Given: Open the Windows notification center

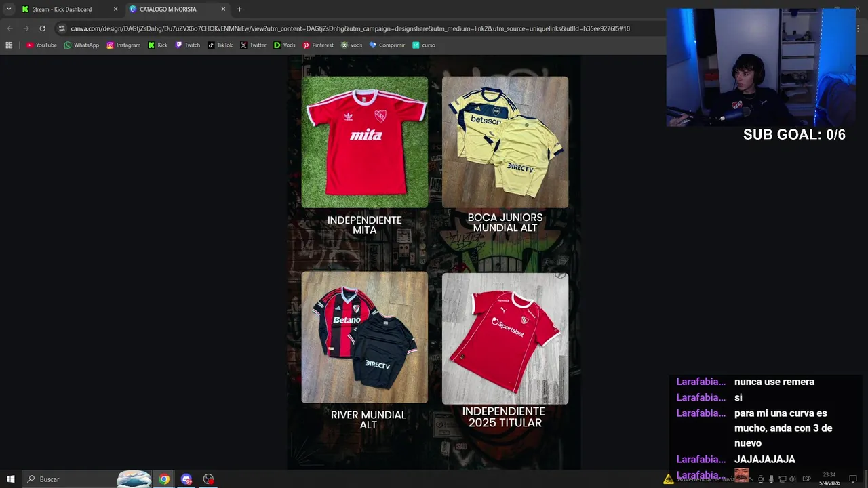Looking at the screenshot, I should pyautogui.click(x=853, y=479).
